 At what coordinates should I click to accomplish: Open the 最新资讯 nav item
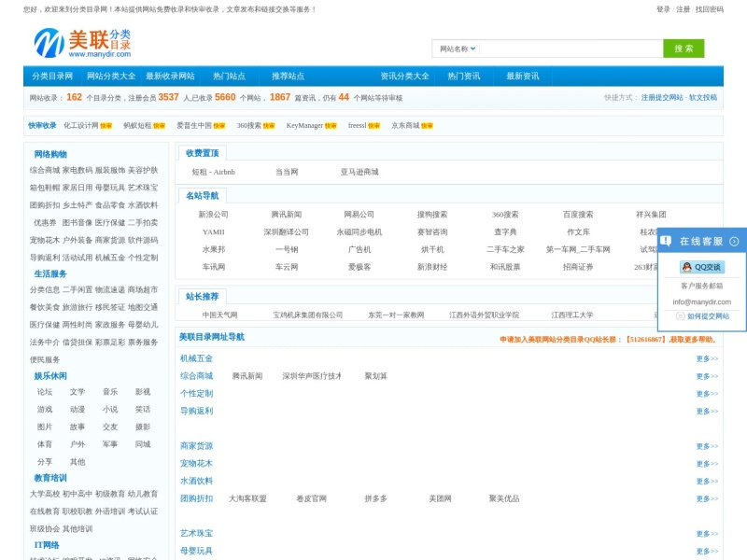pyautogui.click(x=523, y=77)
